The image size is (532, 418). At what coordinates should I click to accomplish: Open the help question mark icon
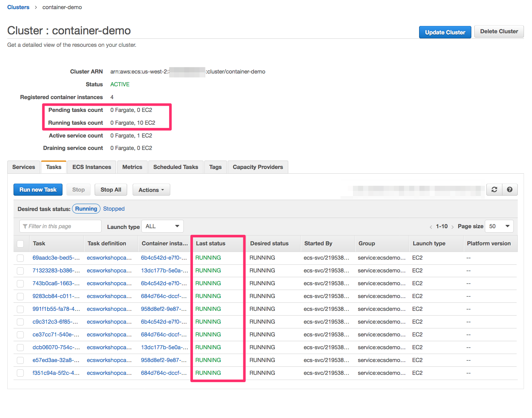click(510, 189)
